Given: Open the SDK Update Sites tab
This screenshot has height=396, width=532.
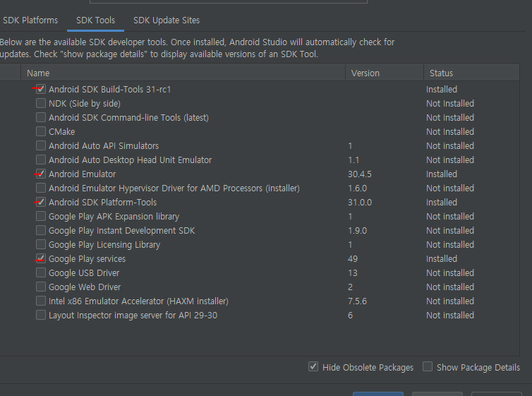Looking at the screenshot, I should click(x=167, y=20).
